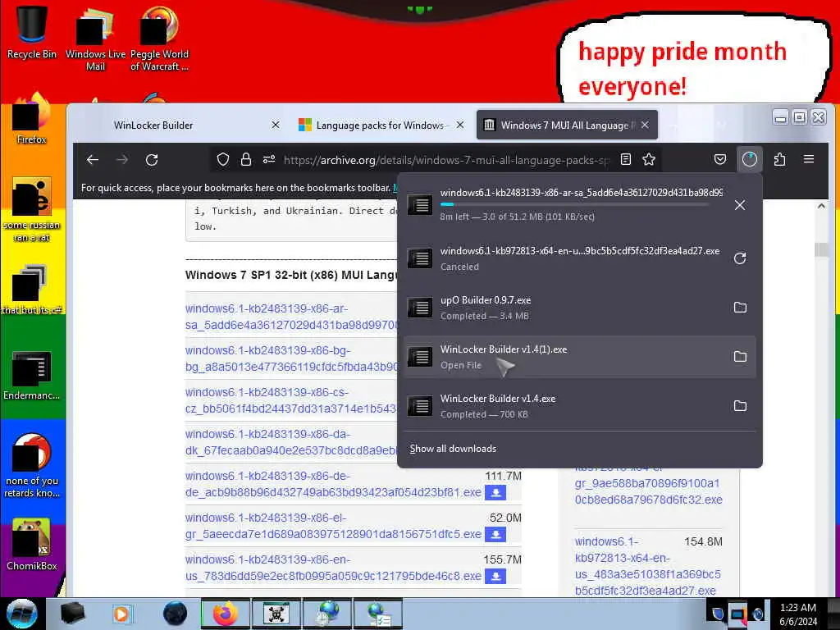This screenshot has height=630, width=840.
Task: Show WinLocker Builder v1.4.exe in folder
Action: pyautogui.click(x=740, y=406)
